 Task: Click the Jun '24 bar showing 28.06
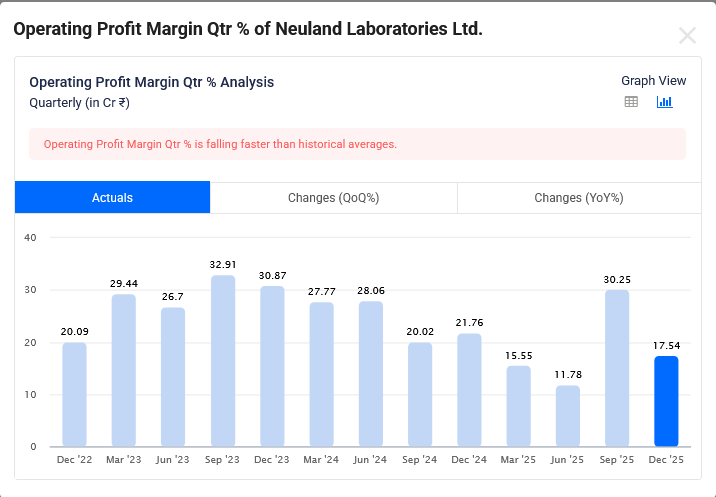click(x=371, y=373)
